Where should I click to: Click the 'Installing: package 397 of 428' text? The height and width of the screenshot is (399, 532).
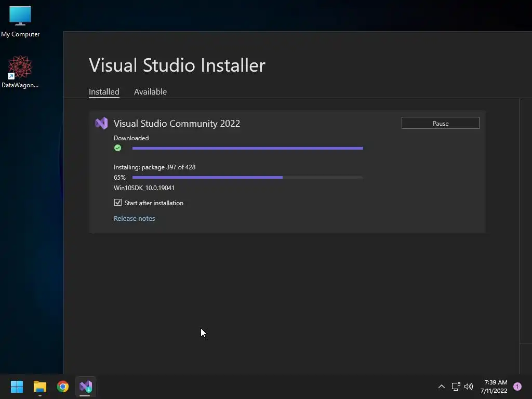click(x=154, y=167)
